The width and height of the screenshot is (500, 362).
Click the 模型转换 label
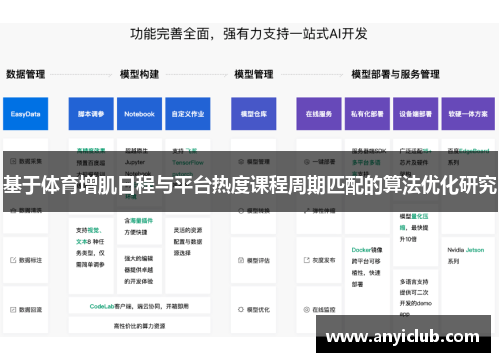point(258,211)
